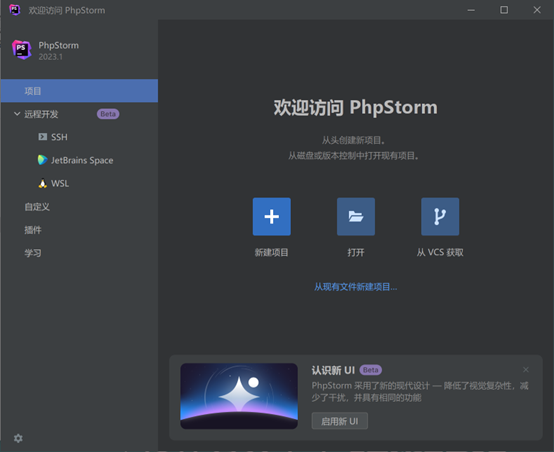Open the 学习 tab
Screen dimensions: 554x452
(79, 253)
